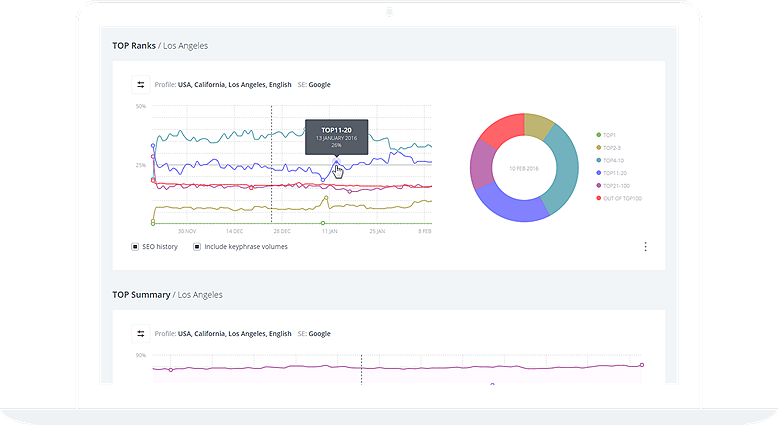Viewport: 778px width, 425px height.
Task: Toggle TOP2-3 series in the legend
Action: coord(608,148)
